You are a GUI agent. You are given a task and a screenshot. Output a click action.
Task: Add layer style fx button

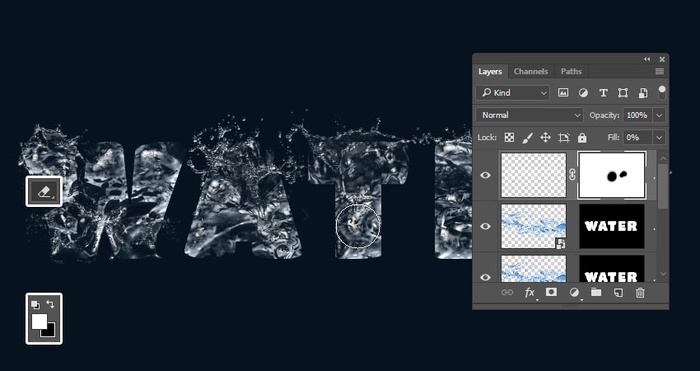click(530, 293)
